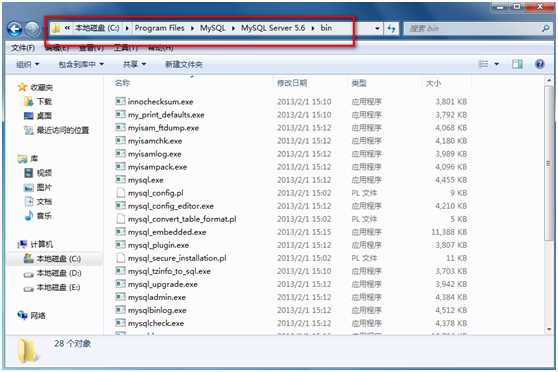Sort by the 名称 column header

coord(122,83)
